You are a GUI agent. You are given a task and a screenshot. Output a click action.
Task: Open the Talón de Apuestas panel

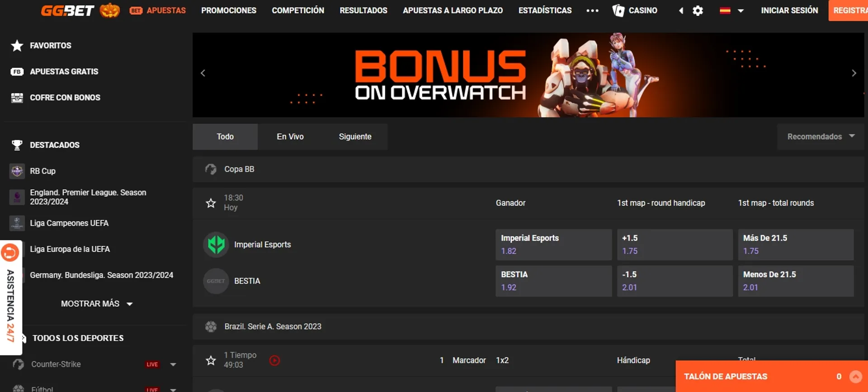[x=771, y=377]
